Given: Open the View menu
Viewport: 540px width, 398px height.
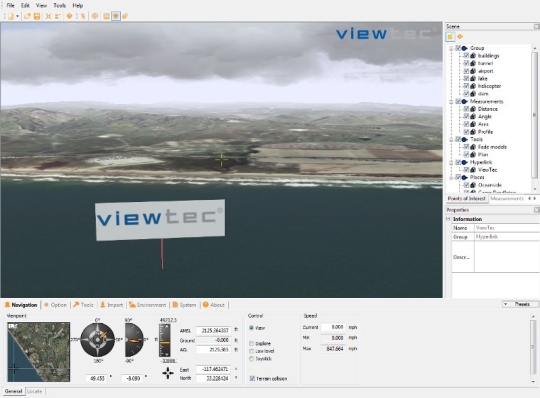Looking at the screenshot, I should 41,6.
